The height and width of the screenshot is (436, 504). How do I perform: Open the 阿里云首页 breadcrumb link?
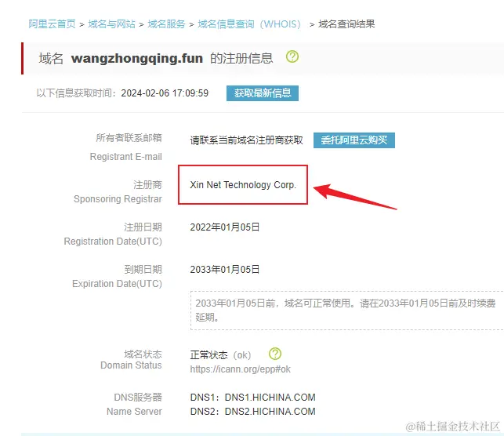coord(52,24)
